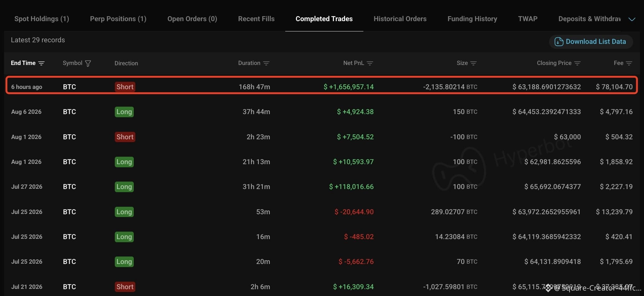Click the End Time column header
The height and width of the screenshot is (296, 644).
coord(23,63)
